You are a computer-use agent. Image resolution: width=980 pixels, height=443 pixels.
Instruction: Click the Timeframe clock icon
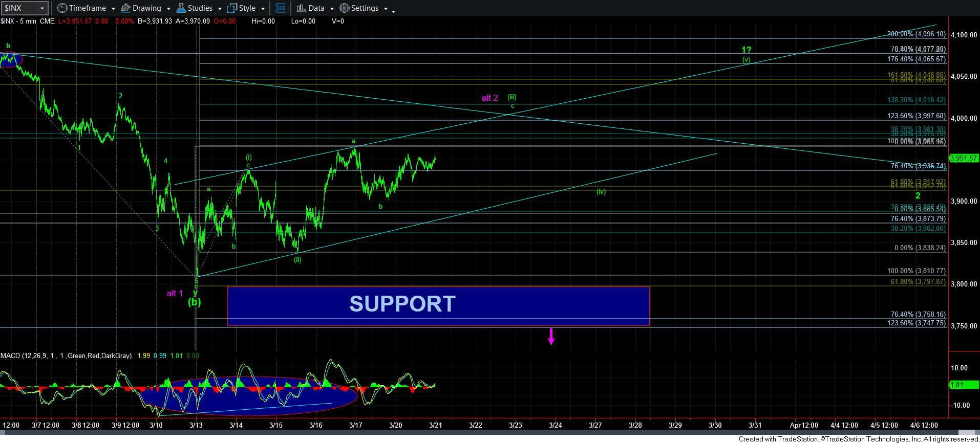(x=62, y=8)
